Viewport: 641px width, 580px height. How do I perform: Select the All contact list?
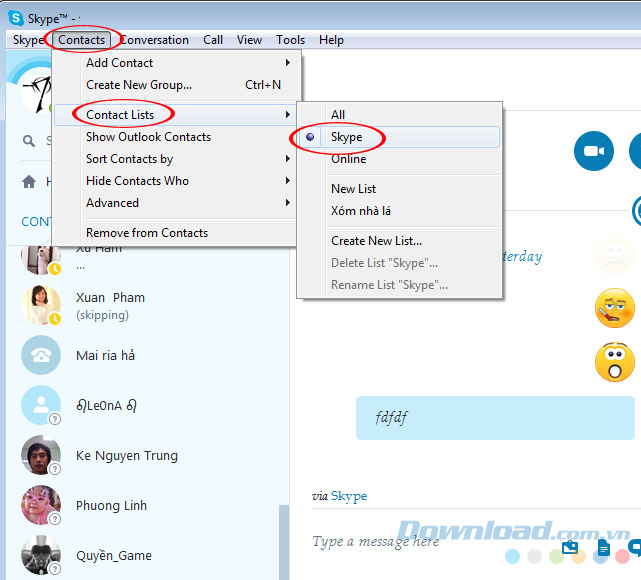(399, 115)
